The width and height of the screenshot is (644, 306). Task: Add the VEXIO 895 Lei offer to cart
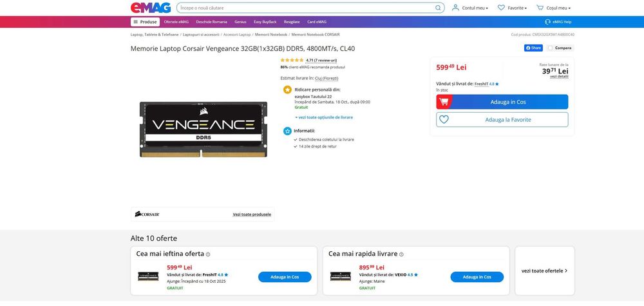coord(477,277)
